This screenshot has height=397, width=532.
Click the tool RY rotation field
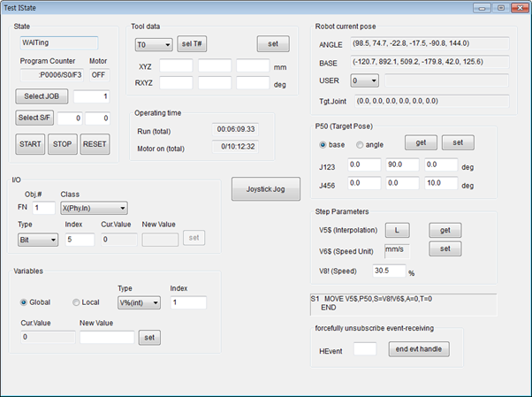pyautogui.click(x=215, y=83)
